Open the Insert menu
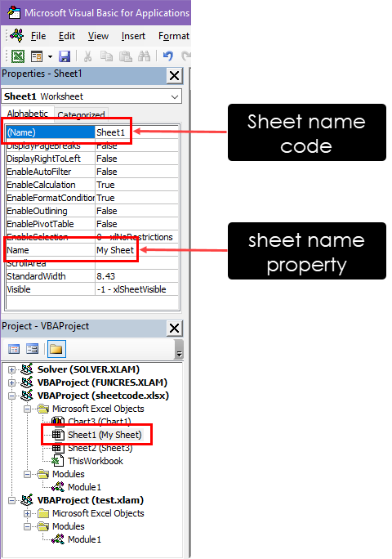 point(133,36)
